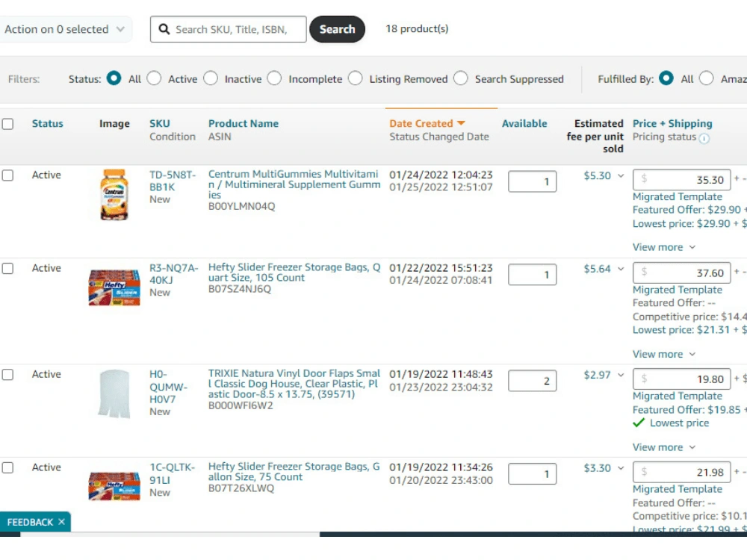747x560 pixels.
Task: Sort by Date Created column header
Action: tap(421, 123)
